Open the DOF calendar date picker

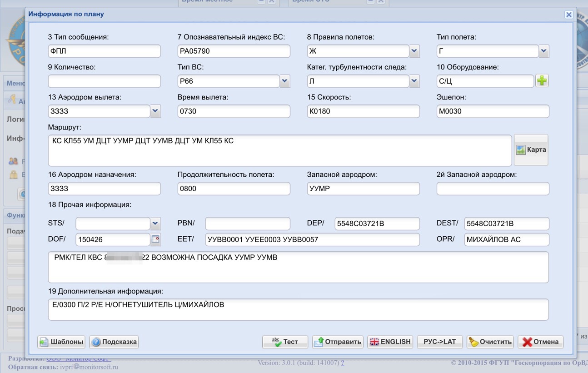tap(155, 239)
